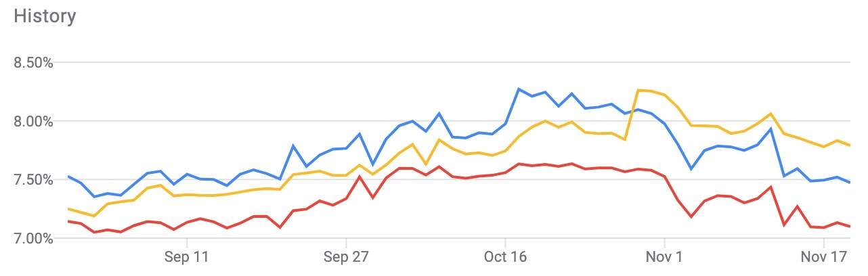868x276 pixels.
Task: Click yellow line's rightmost end point
Action: click(850, 145)
